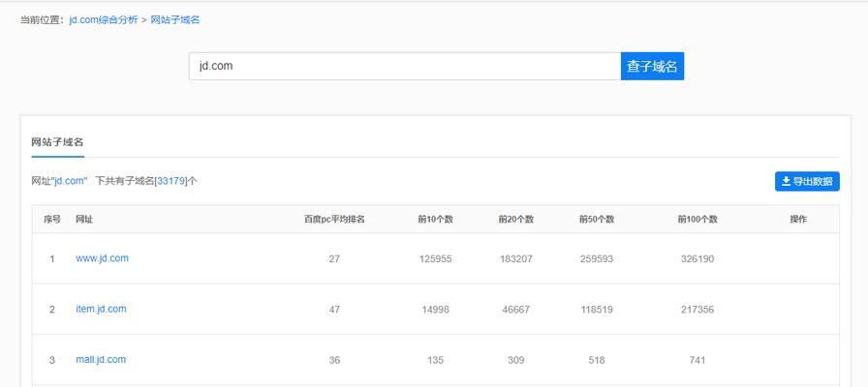Select value 217356 in item.jd.com row
This screenshot has height=387, width=868.
pos(697,310)
